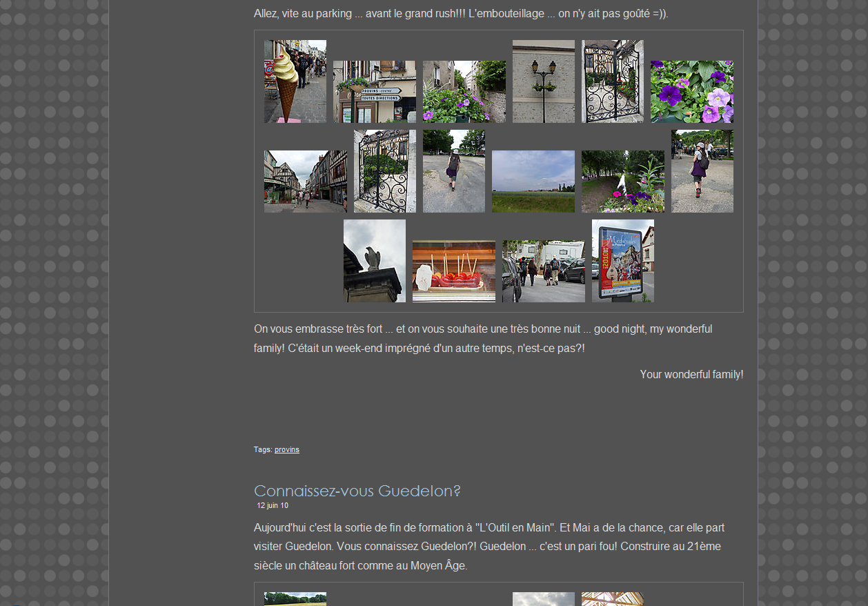868x606 pixels.
Task: Open photo of woman walking toward trees
Action: pos(453,171)
